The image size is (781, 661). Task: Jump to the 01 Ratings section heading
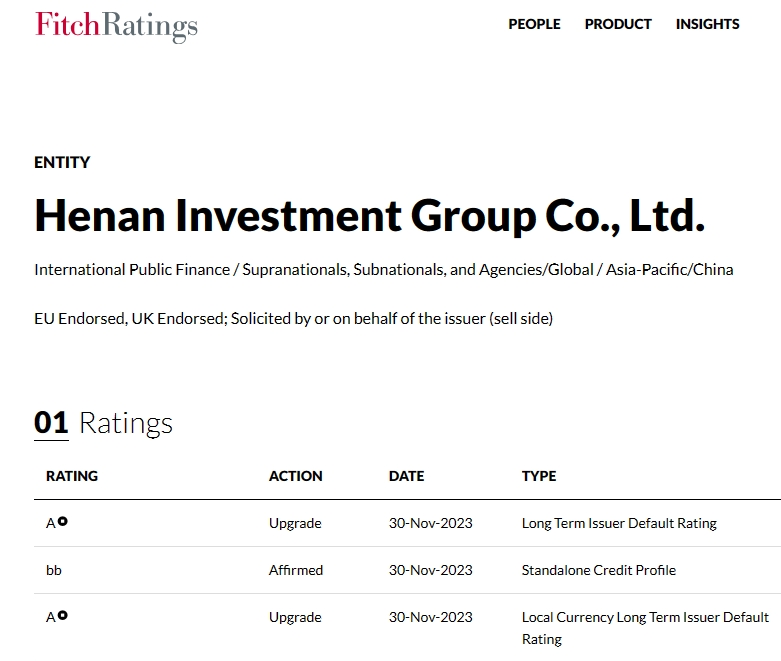point(103,423)
